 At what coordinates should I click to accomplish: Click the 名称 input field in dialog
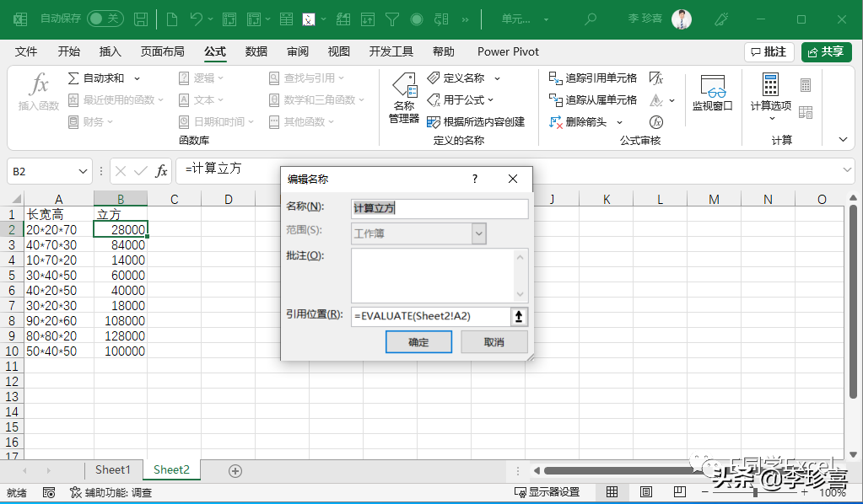[440, 208]
